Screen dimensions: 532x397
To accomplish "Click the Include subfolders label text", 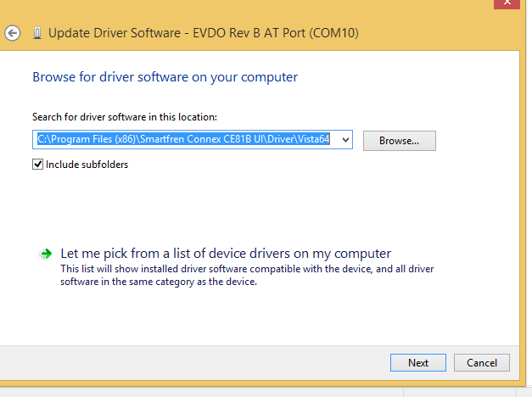I will (x=87, y=165).
